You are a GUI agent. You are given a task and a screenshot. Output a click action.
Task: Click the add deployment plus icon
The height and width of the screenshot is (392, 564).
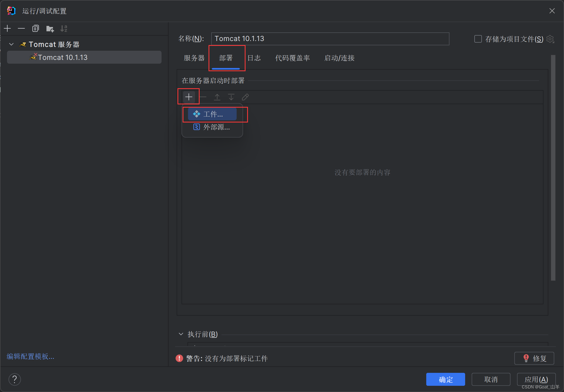tap(189, 97)
